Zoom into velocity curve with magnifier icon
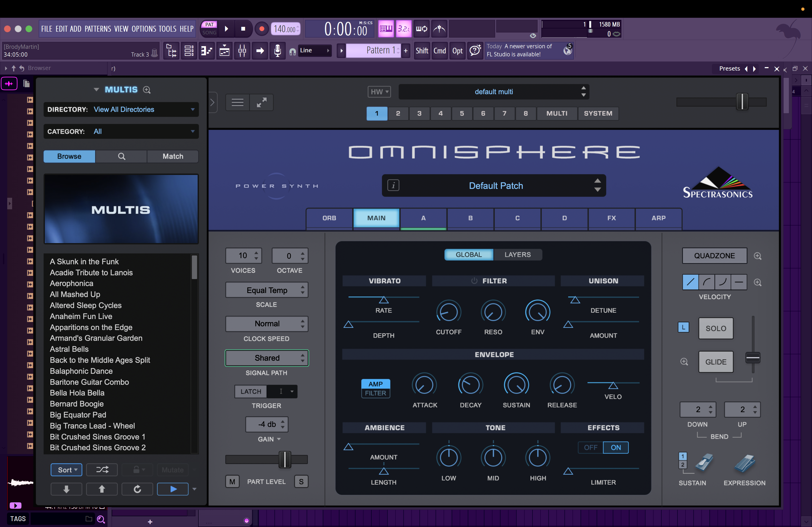Screen dimensions: 812x527 757,282
